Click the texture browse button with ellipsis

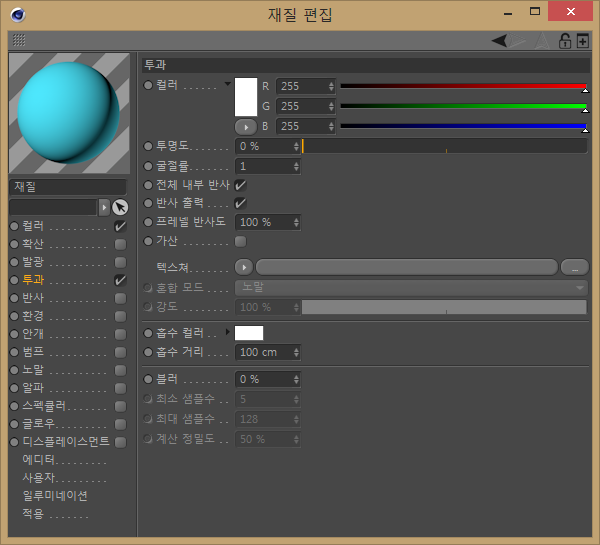[x=574, y=267]
